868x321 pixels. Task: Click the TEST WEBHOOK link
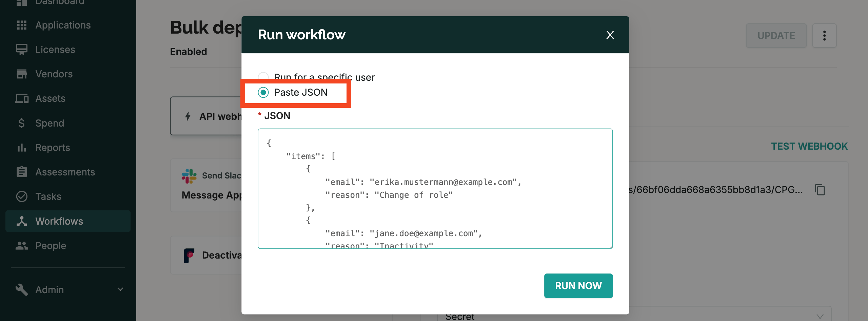(809, 146)
